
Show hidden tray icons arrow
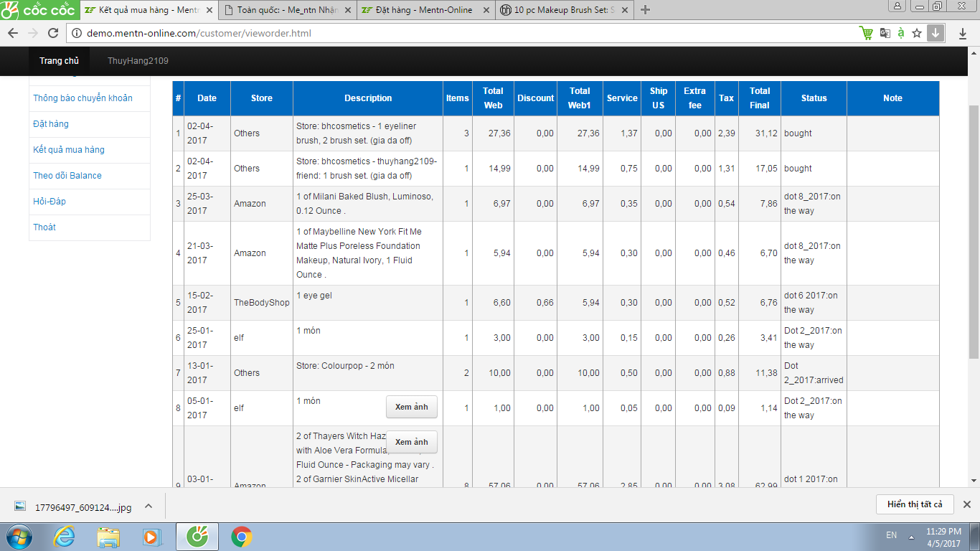[x=911, y=536]
